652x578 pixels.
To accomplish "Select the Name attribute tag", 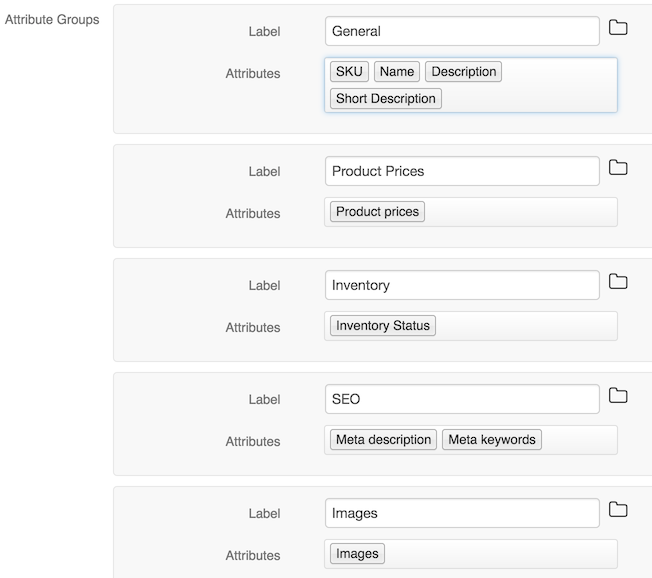I will [397, 72].
